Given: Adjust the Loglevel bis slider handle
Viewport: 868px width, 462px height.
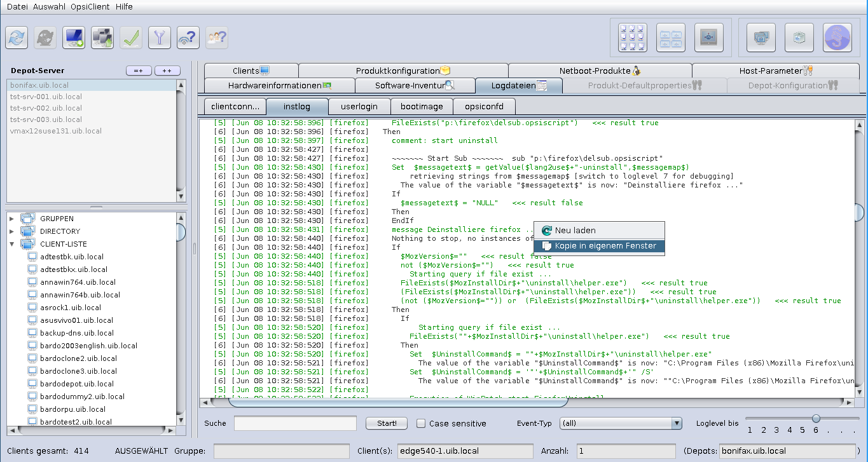Looking at the screenshot, I should point(816,418).
